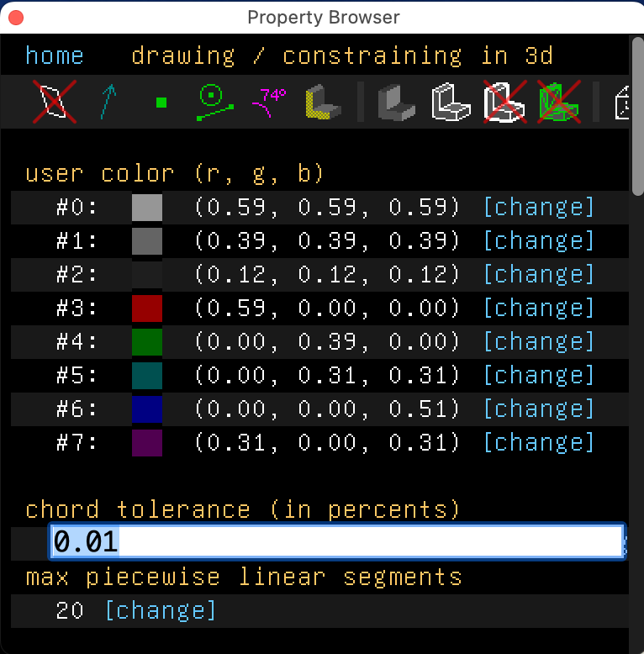Toggle yellow-faced selectable faces icon
Screen dimensions: 644x654
pyautogui.click(x=322, y=102)
